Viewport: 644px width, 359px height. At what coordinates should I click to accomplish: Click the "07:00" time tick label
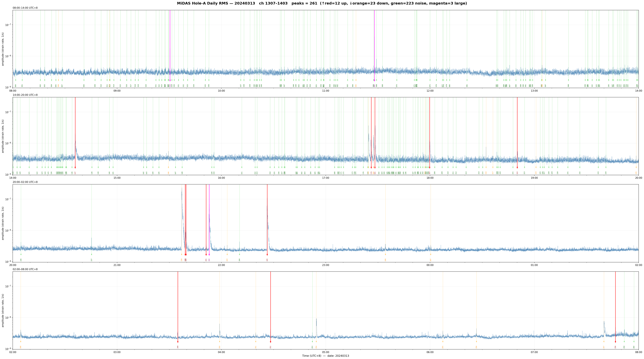(534, 352)
